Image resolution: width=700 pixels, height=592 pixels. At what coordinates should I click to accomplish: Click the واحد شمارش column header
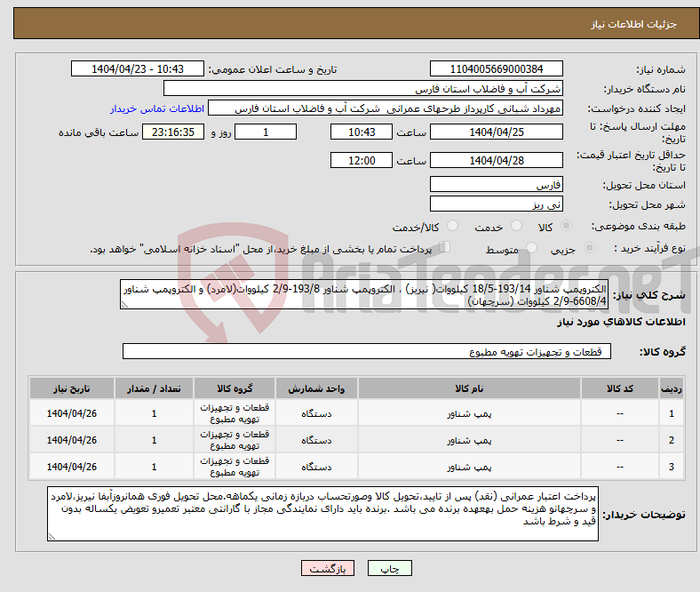pos(316,388)
